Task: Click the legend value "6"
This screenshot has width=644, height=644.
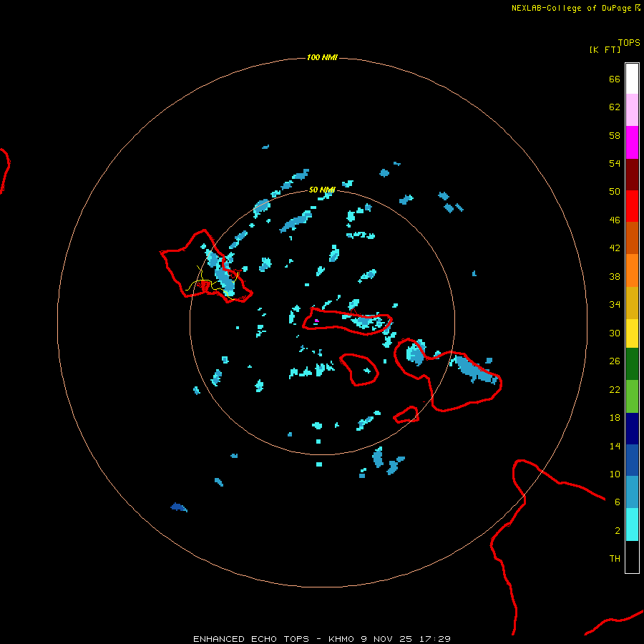Action: [x=618, y=502]
